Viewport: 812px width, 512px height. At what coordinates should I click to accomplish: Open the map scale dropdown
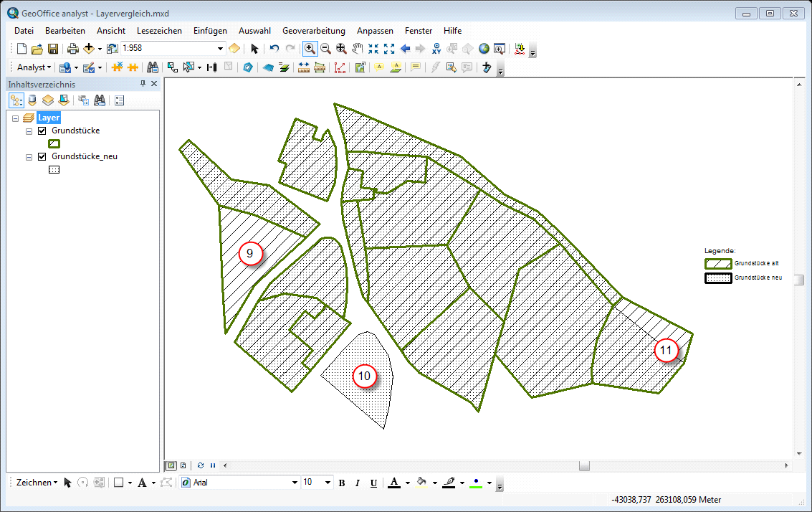[220, 49]
